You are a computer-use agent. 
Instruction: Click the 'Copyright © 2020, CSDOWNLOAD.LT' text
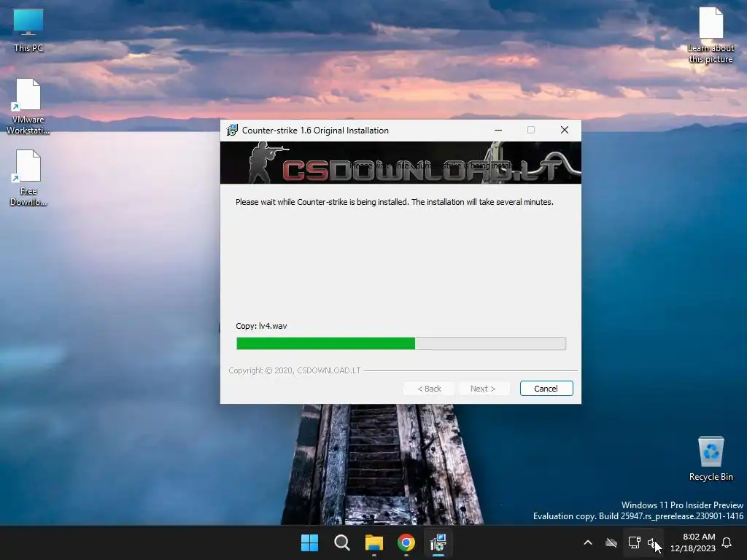295,370
